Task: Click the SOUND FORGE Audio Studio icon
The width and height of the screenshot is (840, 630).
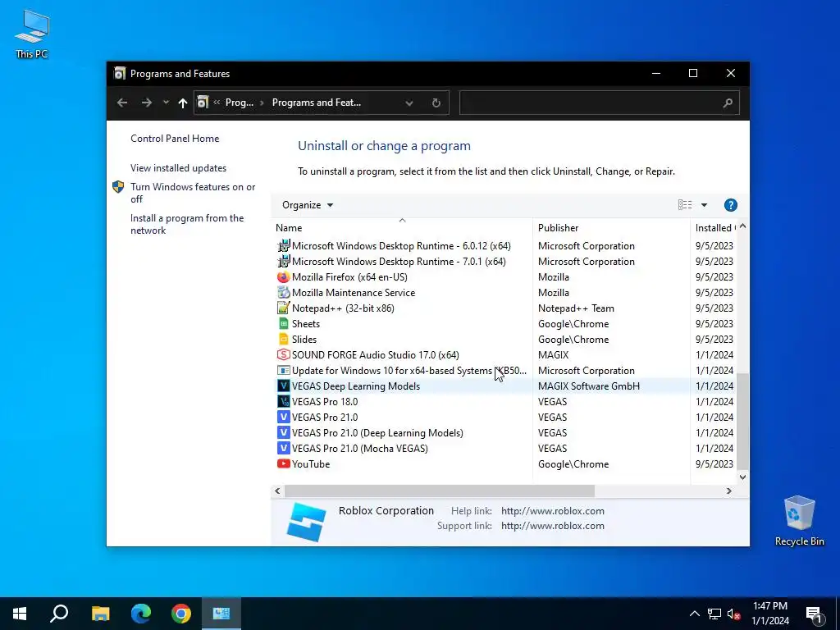Action: pos(283,354)
